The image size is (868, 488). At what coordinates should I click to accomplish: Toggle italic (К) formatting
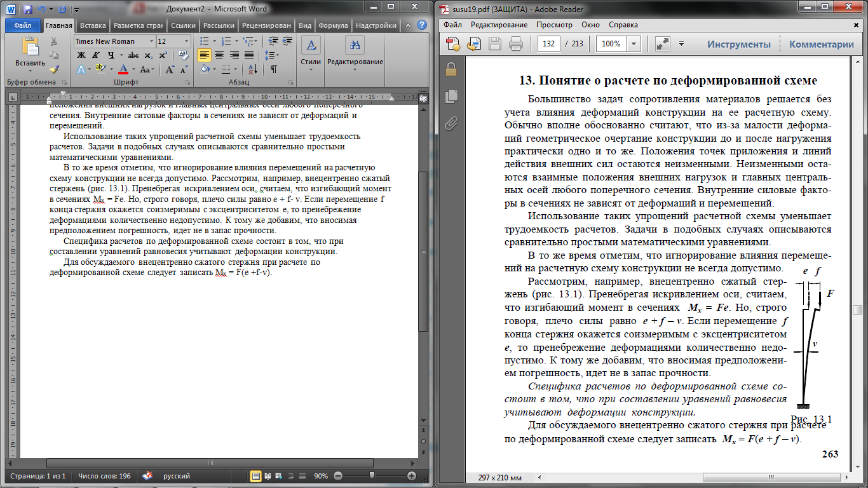pos(95,55)
